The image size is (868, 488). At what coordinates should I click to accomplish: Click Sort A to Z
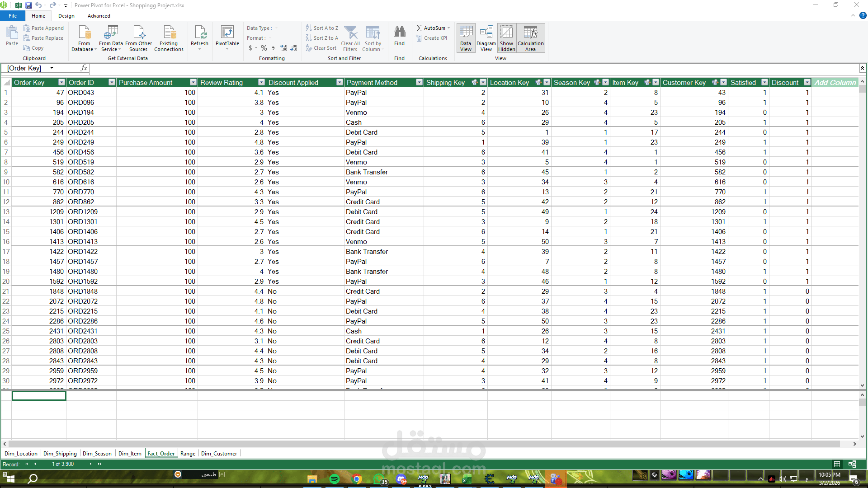(x=322, y=28)
